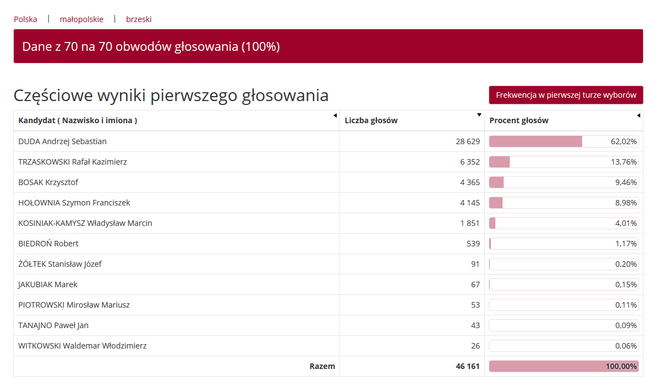The width and height of the screenshot is (664, 385).
Task: Select DUDA Andrzej Sebastian row name
Action: tap(62, 141)
